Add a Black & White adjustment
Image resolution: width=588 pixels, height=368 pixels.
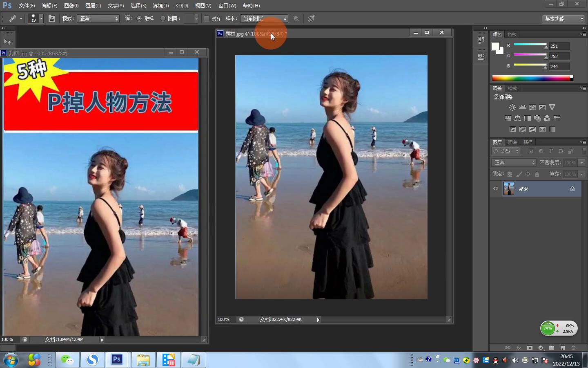[528, 119]
